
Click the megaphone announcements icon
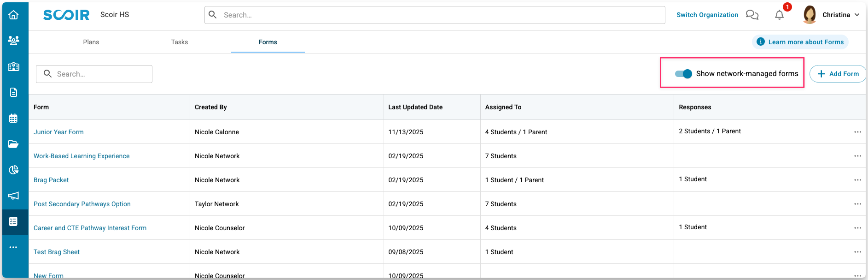(x=14, y=196)
